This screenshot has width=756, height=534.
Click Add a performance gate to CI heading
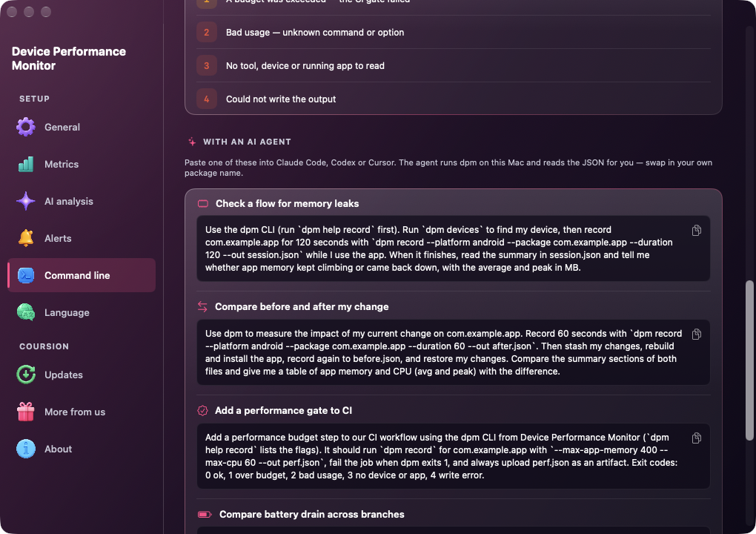click(283, 410)
